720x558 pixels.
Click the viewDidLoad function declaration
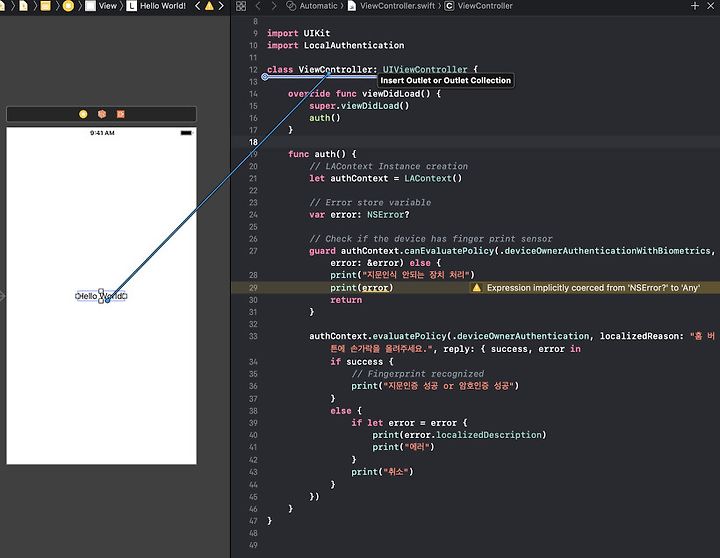(x=365, y=94)
